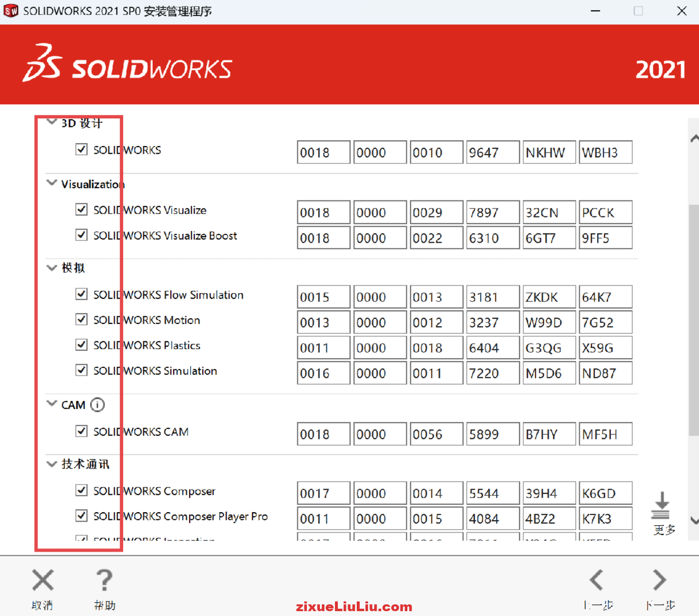Uncheck the SOLIDWORKS product checkbox

click(81, 149)
